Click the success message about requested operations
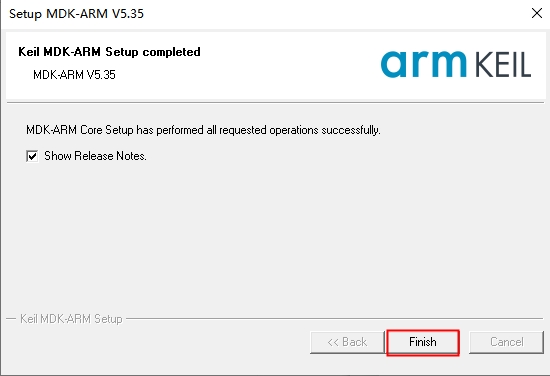The image size is (550, 376). tap(203, 130)
